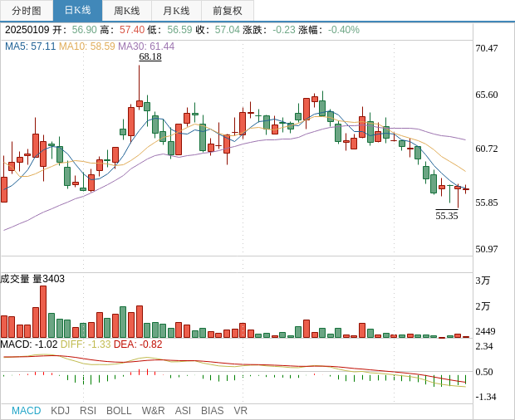Open the 周K线 tab
Viewport: 515px width, 420px height.
[127, 11]
